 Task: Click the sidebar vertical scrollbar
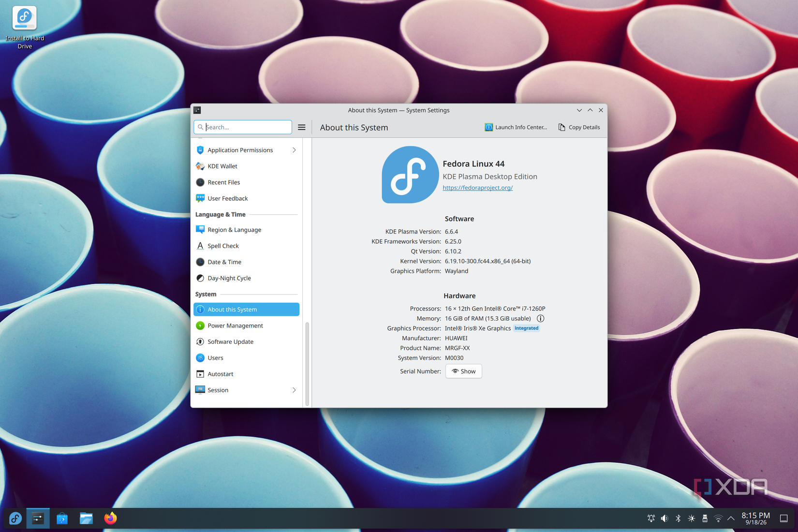click(x=307, y=364)
